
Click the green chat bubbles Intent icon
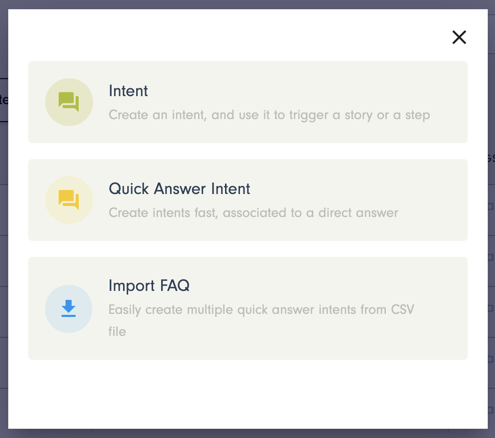click(69, 102)
